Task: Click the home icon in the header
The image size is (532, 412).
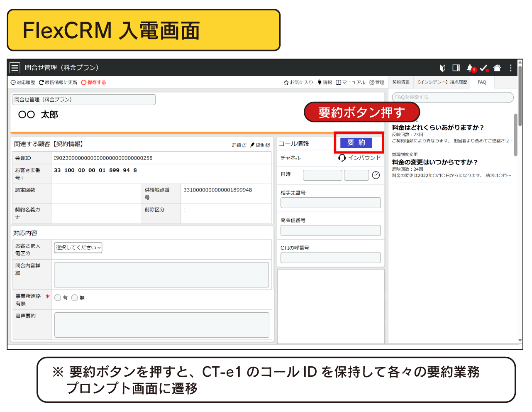Action: [x=497, y=68]
